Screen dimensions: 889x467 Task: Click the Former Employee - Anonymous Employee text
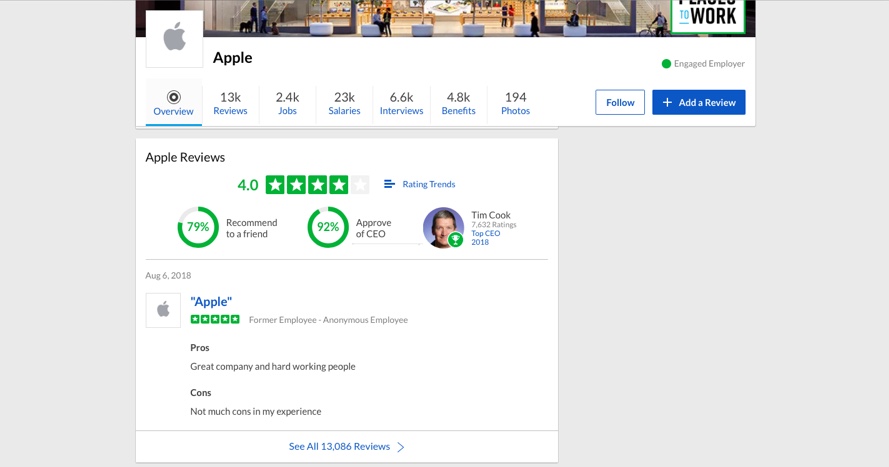[328, 320]
